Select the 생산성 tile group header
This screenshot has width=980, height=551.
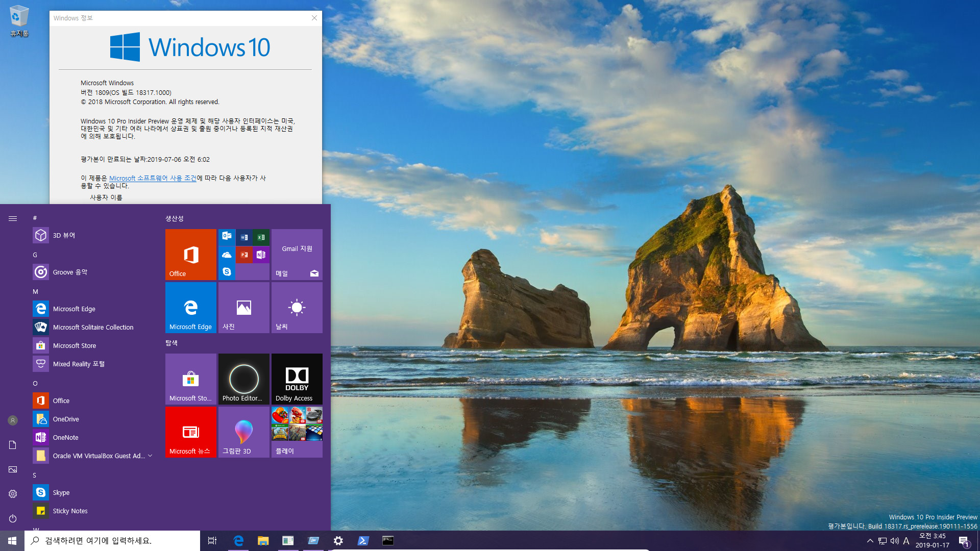(x=175, y=218)
